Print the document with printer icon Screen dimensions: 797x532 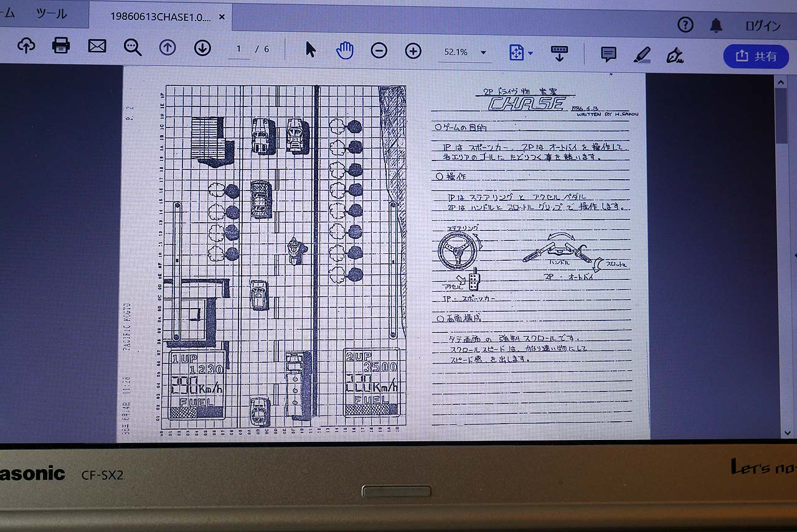(x=61, y=46)
